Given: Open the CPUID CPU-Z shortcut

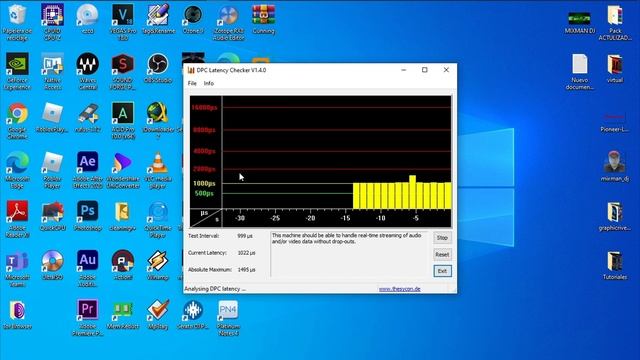Looking at the screenshot, I should 52,22.
